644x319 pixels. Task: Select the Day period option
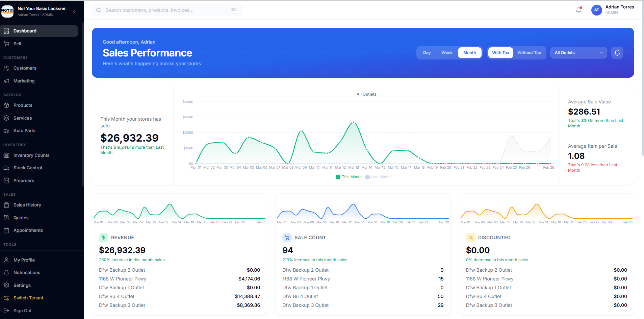(x=427, y=52)
